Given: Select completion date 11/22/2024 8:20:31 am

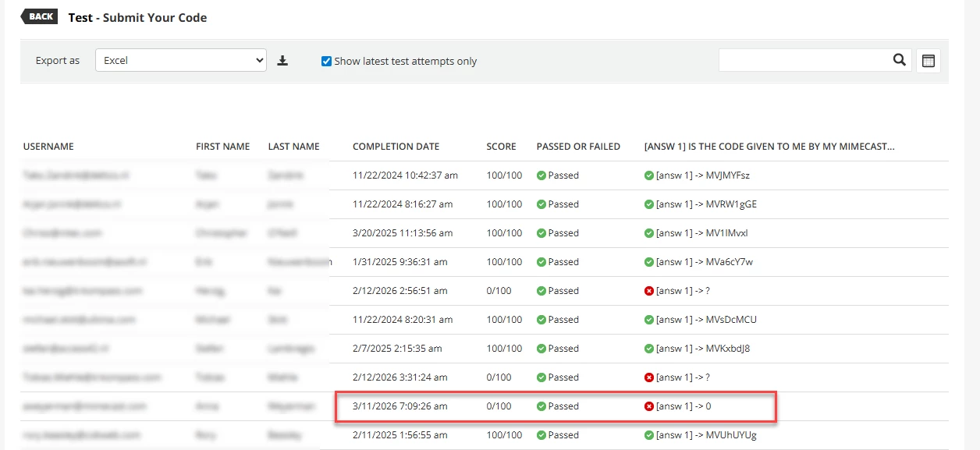Looking at the screenshot, I should point(403,320).
